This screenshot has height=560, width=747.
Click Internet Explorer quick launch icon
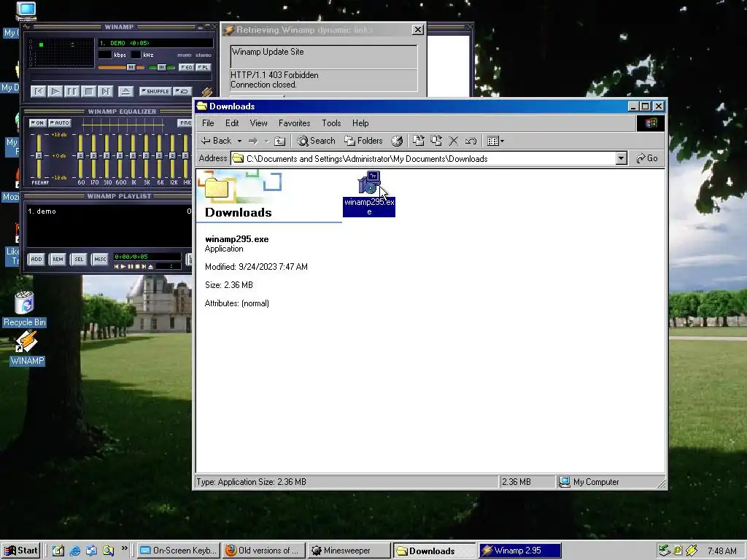click(75, 551)
